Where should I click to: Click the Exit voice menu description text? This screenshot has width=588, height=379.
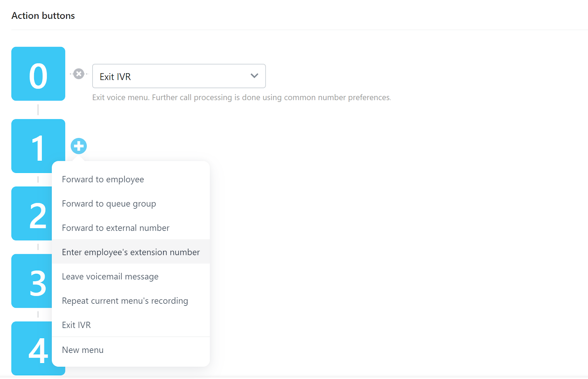click(x=241, y=98)
